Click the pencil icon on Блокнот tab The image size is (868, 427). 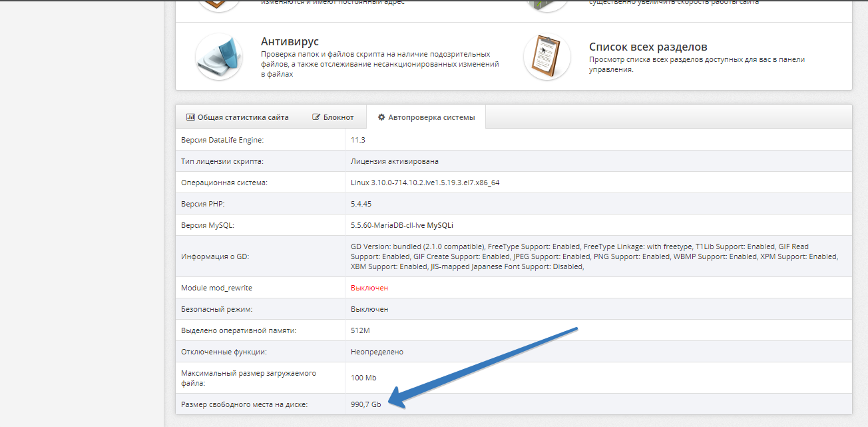pos(316,117)
